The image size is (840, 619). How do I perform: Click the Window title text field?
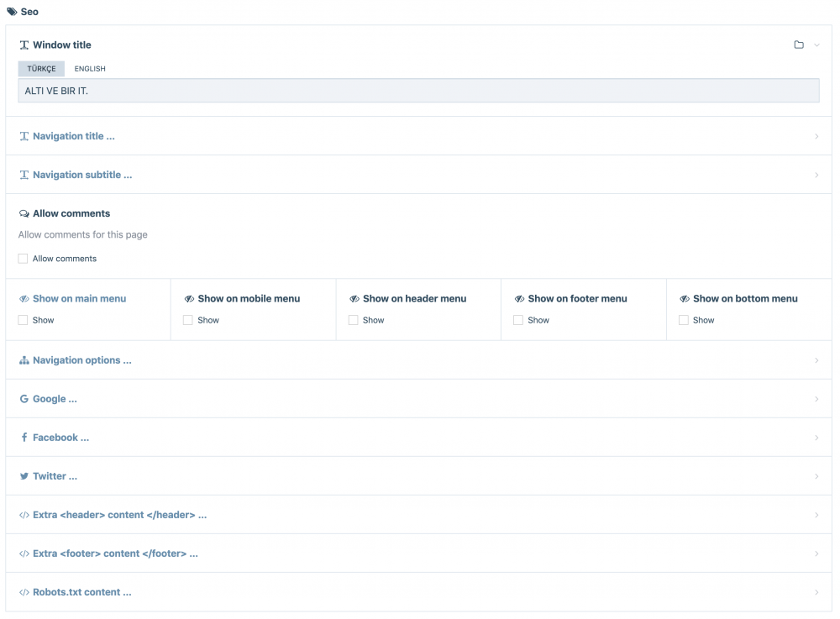pos(418,91)
